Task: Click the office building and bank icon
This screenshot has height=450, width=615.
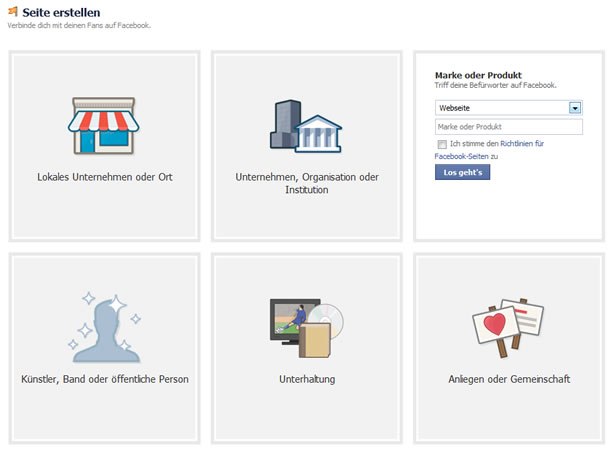Action: pyautogui.click(x=306, y=126)
